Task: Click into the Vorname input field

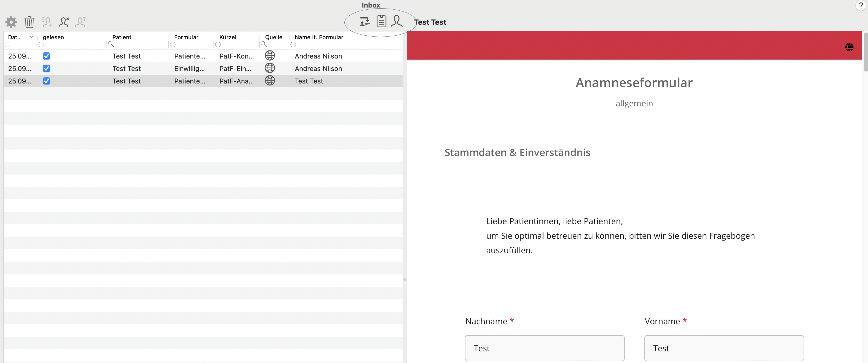Action: coord(724,348)
